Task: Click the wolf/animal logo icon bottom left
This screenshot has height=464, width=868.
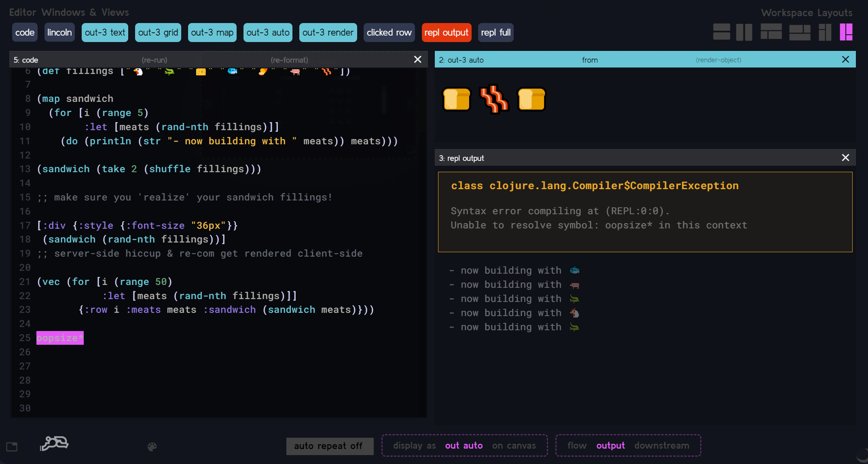Action: pos(54,444)
